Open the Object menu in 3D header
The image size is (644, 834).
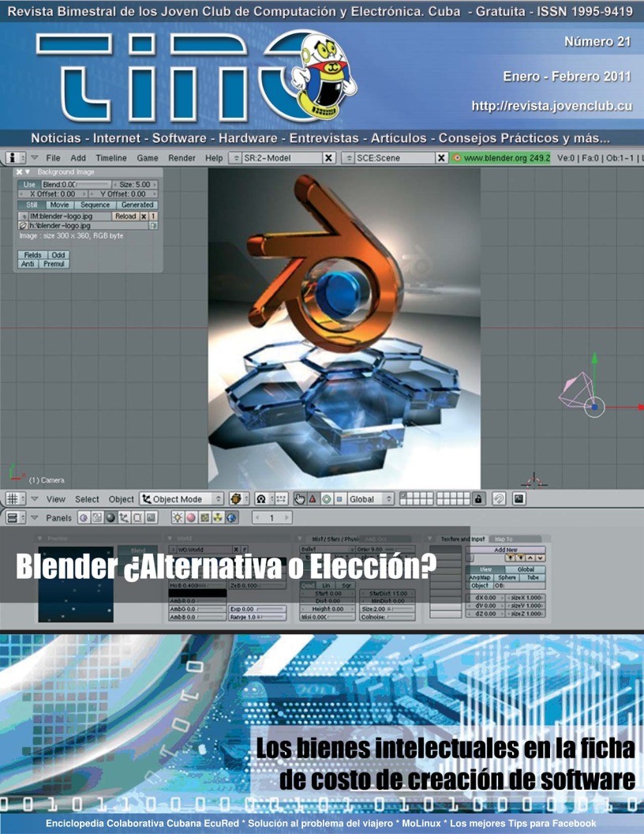[122, 499]
